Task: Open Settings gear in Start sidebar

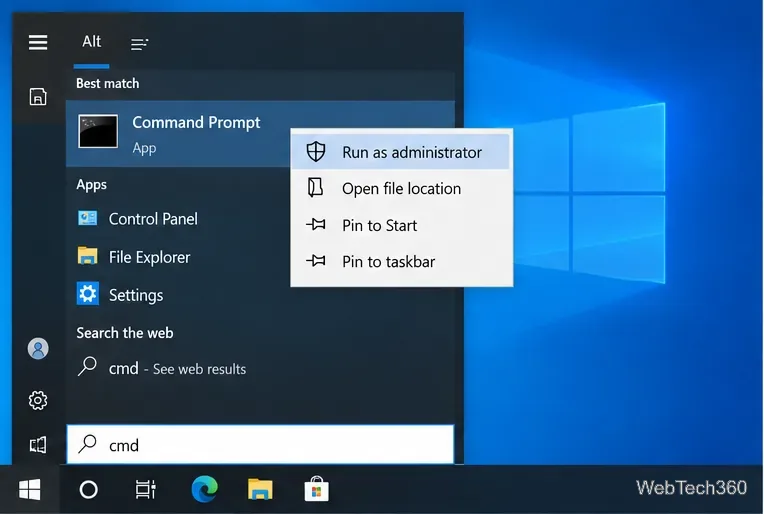Action: [x=38, y=400]
